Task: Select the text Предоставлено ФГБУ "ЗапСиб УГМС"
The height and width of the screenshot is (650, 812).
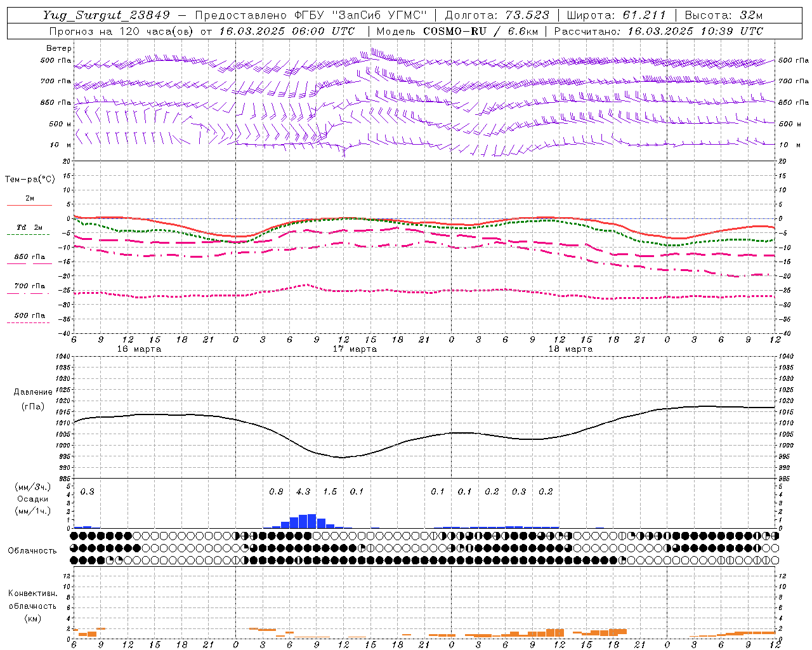Action: tap(311, 15)
